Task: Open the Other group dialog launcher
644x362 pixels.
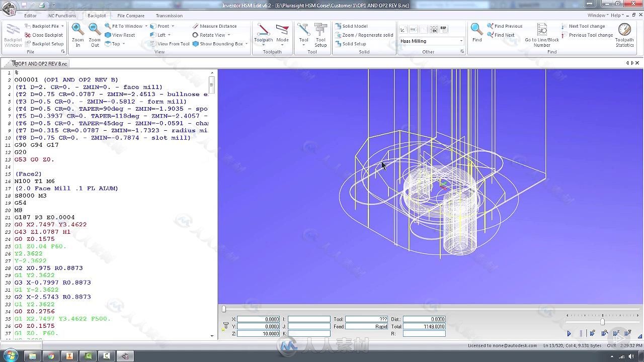Action: [462, 52]
